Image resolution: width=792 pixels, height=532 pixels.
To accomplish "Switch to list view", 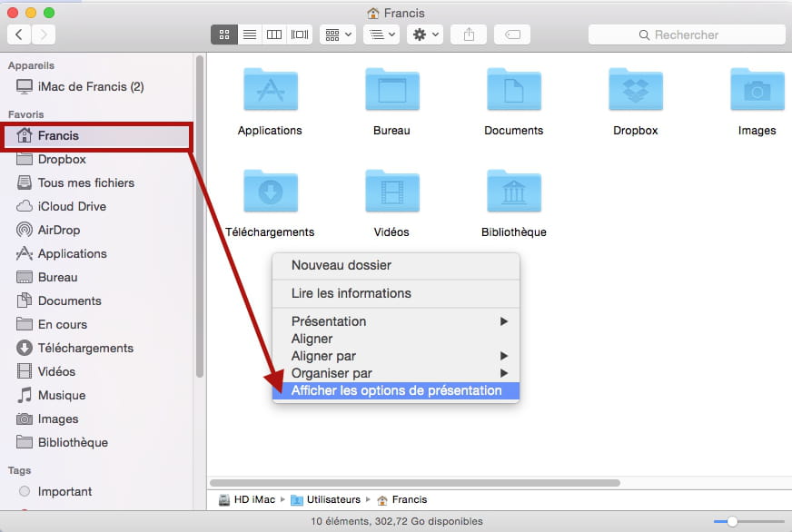I will (x=250, y=34).
